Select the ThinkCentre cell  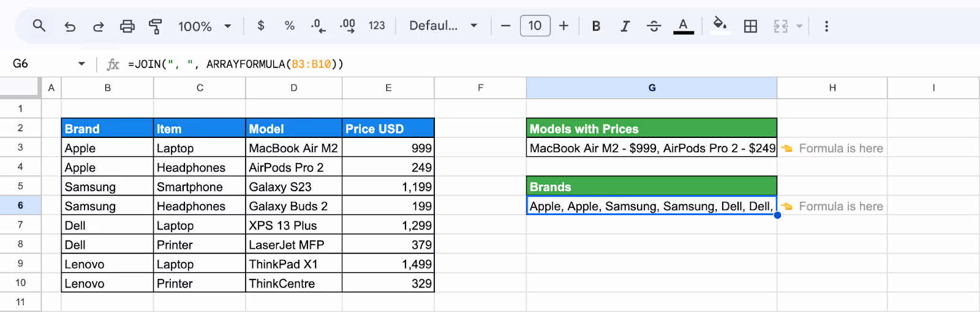pyautogui.click(x=294, y=283)
